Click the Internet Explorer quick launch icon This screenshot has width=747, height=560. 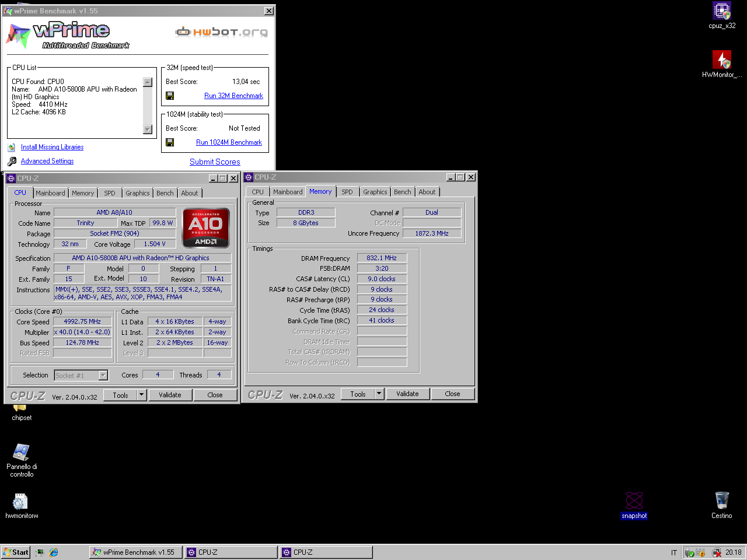point(54,552)
